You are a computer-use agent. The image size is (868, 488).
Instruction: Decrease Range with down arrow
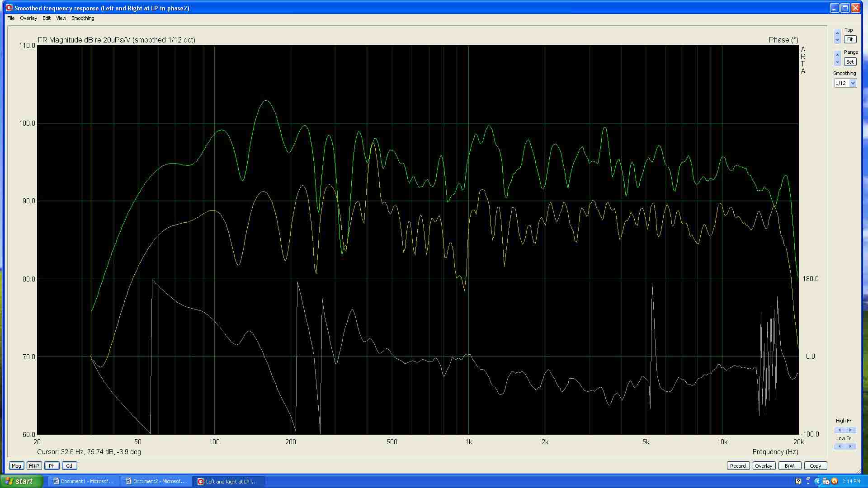[837, 62]
